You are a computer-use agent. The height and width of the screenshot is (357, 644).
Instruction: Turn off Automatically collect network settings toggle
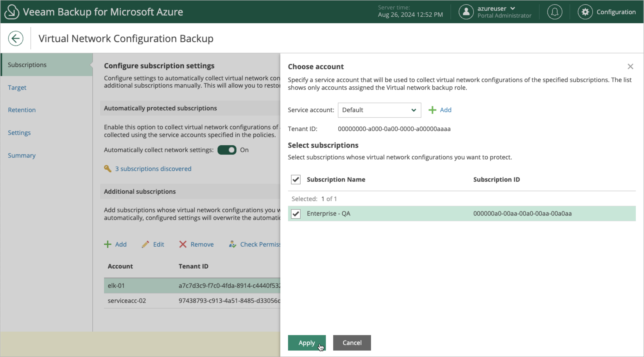(x=227, y=150)
